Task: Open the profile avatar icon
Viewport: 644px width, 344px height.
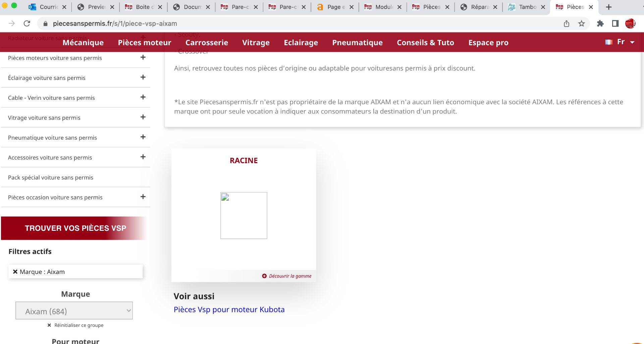Action: [x=630, y=23]
